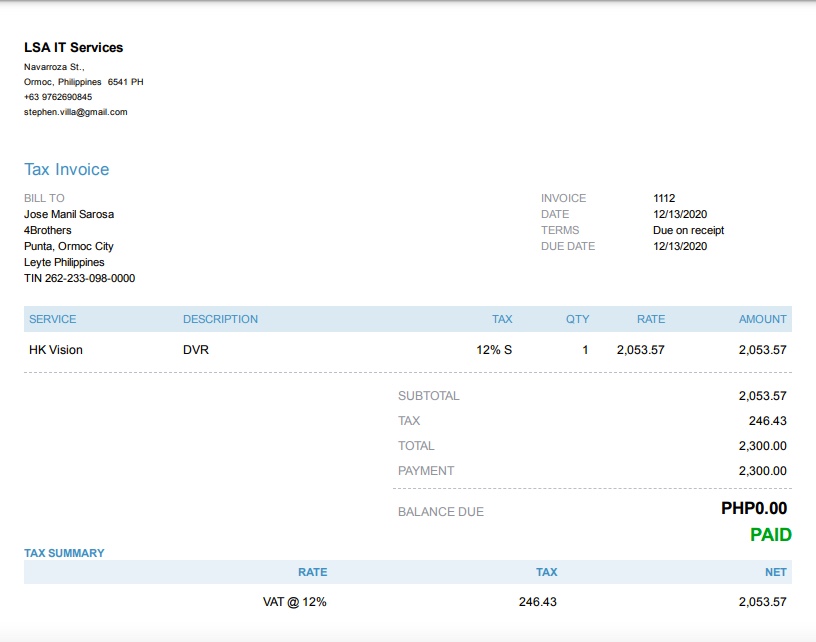The image size is (816, 642).
Task: Click the PAYMENT amount 2,300.00
Action: point(763,471)
